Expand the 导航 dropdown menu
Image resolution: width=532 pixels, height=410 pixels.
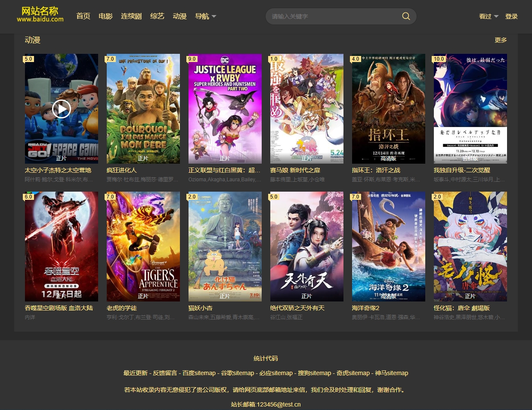206,16
